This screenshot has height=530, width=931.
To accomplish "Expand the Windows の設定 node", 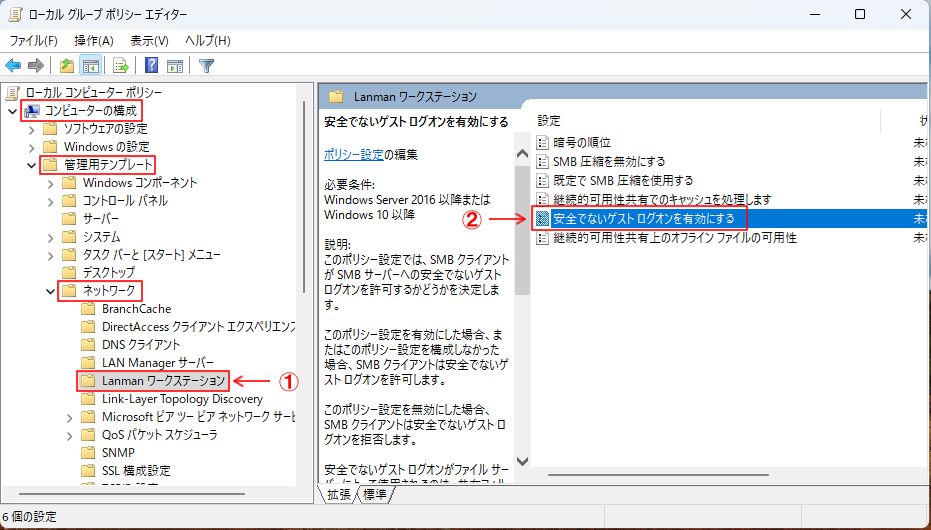I will 32,147.
